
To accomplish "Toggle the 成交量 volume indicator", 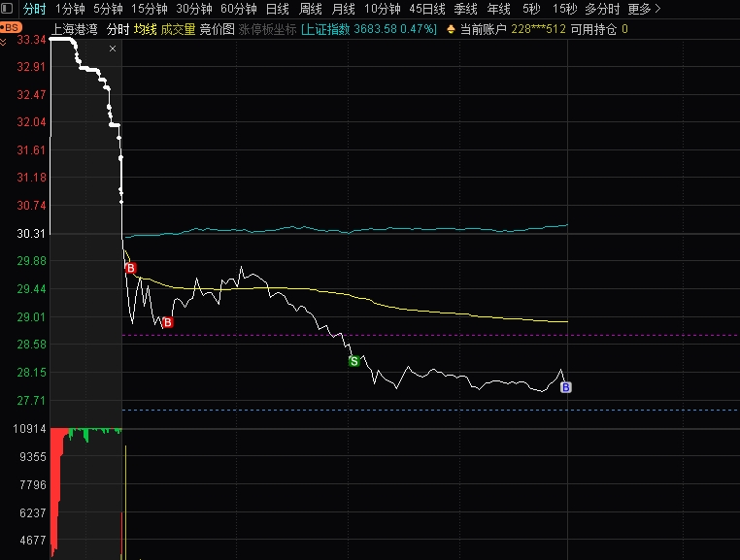I will (x=178, y=29).
